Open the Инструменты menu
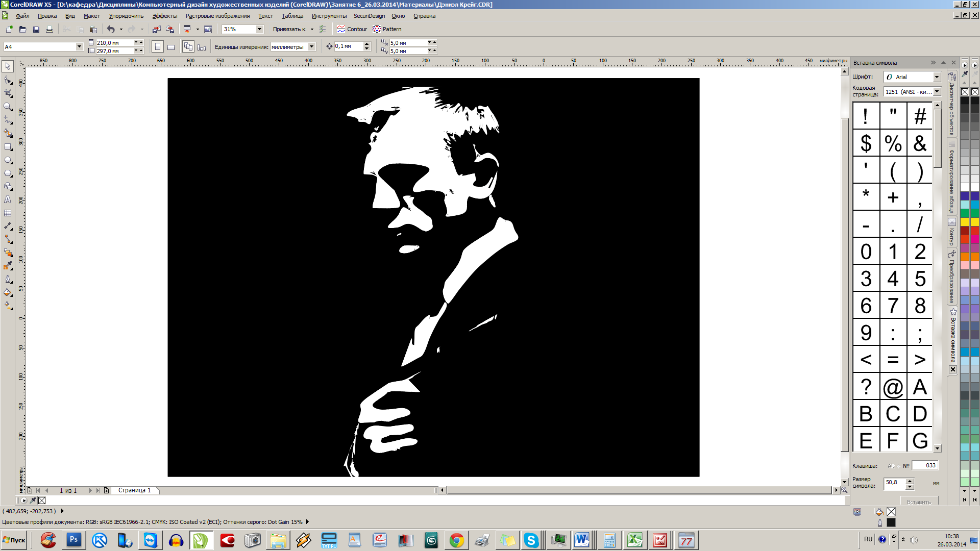Screen dimensions: 980x551 [329, 16]
